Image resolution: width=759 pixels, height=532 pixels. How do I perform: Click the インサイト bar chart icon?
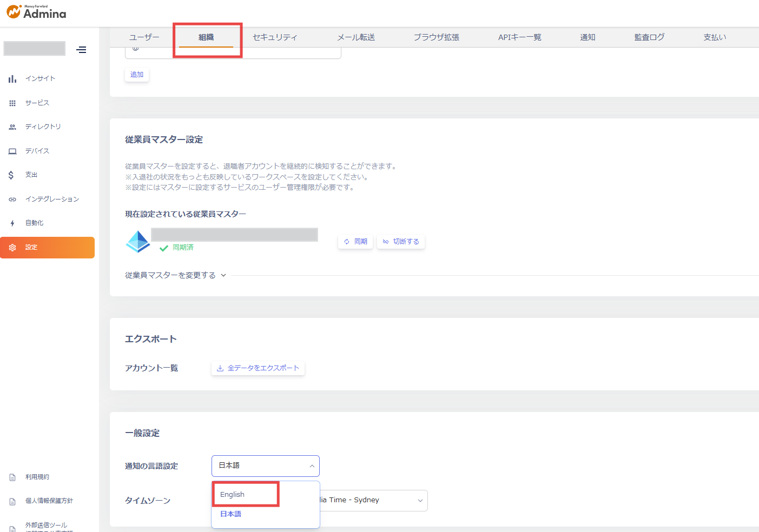point(12,79)
